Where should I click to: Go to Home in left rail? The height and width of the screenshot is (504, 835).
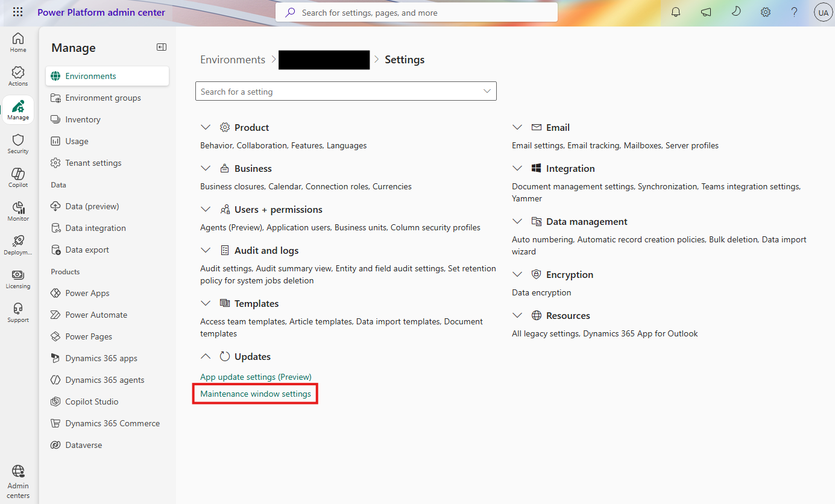click(18, 43)
